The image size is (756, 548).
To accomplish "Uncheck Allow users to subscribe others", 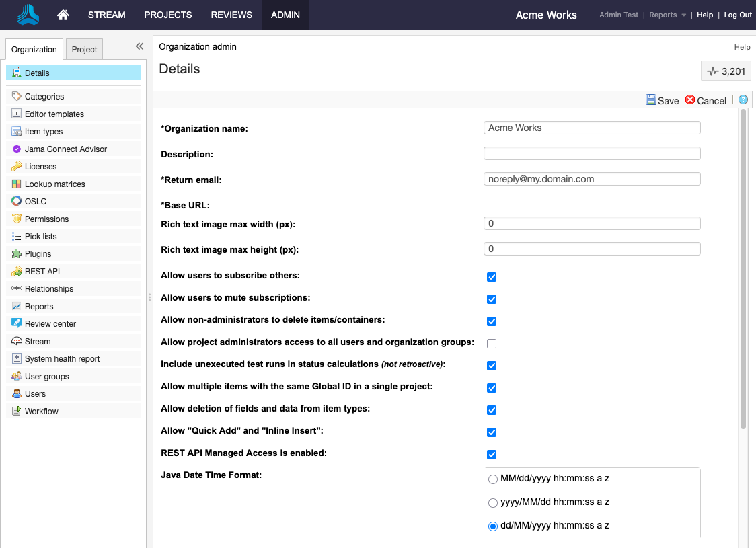I will (491, 276).
